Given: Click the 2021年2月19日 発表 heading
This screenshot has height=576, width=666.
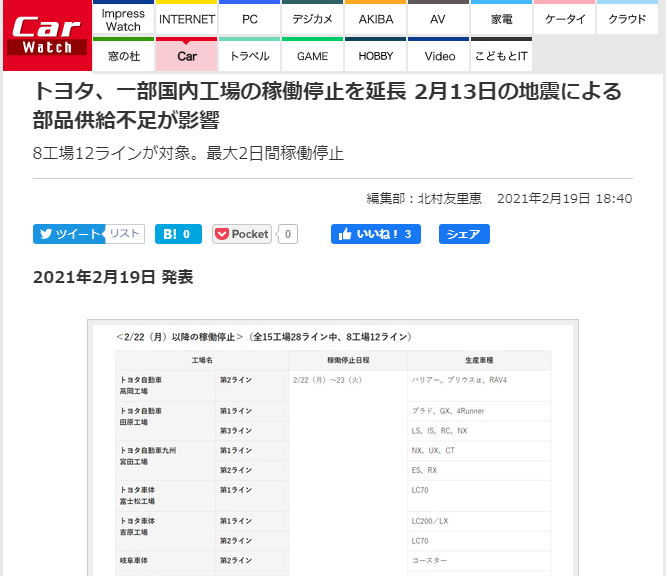Looking at the screenshot, I should click(x=113, y=277).
